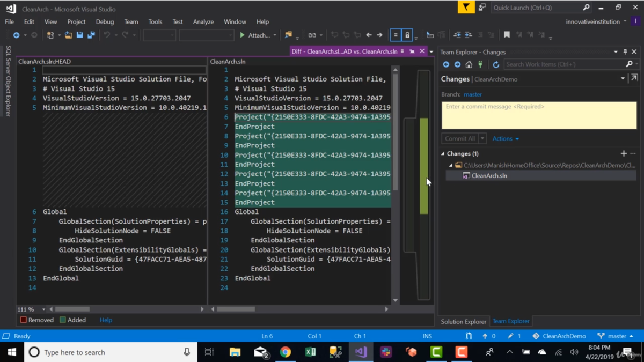The width and height of the screenshot is (644, 362).
Task: Open the Changes page dropdown arrow
Action: (x=623, y=79)
